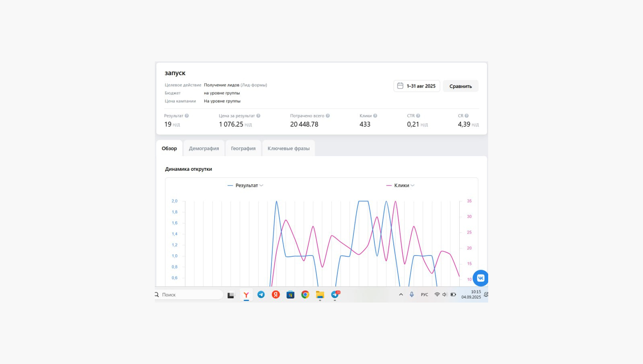Image resolution: width=643 pixels, height=364 pixels.
Task: Click the help icon next to Цена за результат
Action: point(258,116)
